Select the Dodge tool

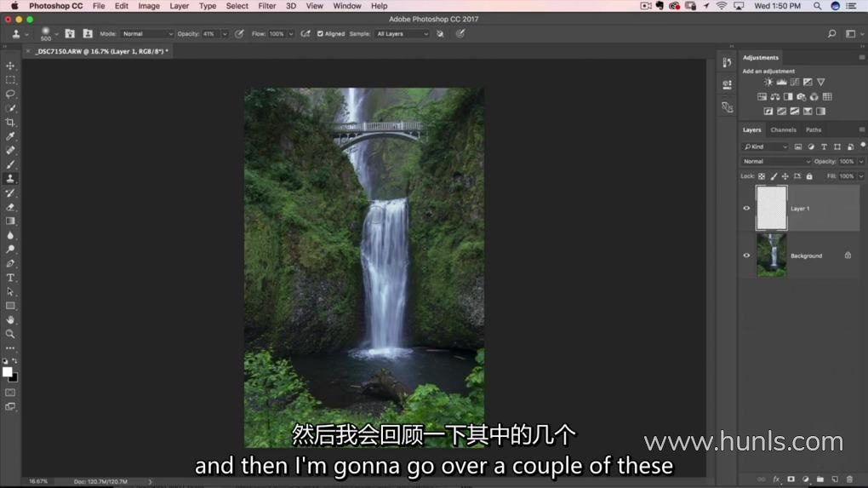coord(10,250)
